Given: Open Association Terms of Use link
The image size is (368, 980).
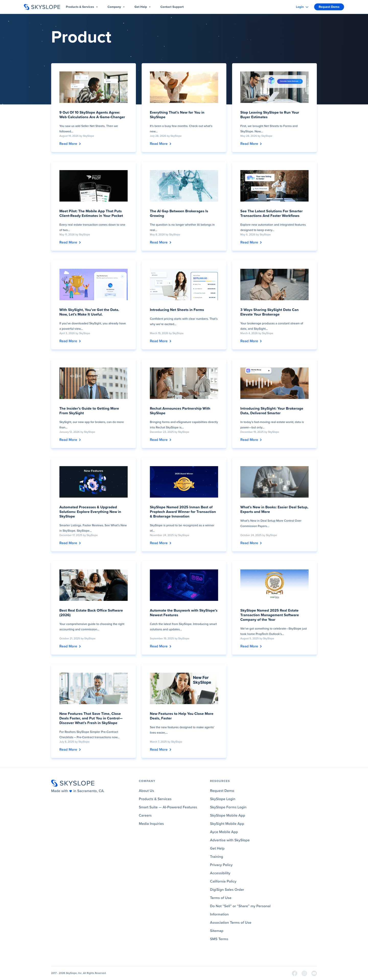Looking at the screenshot, I should pyautogui.click(x=231, y=923).
